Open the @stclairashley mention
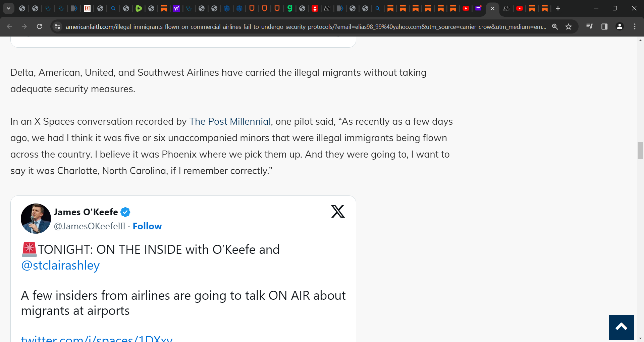Image resolution: width=644 pixels, height=342 pixels. coord(60,265)
